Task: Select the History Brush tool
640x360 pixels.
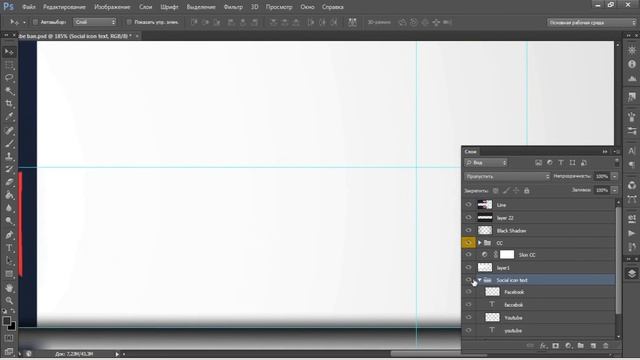Action: point(9,169)
